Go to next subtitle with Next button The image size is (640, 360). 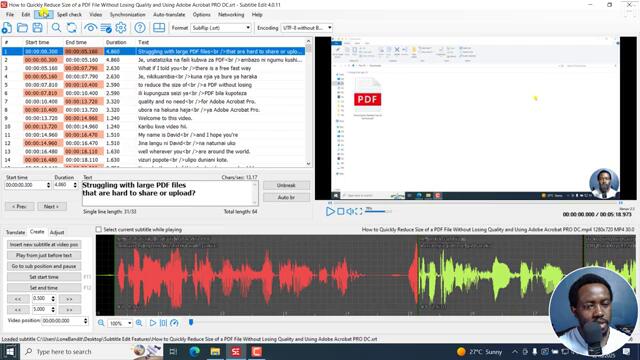pyautogui.click(x=51, y=207)
